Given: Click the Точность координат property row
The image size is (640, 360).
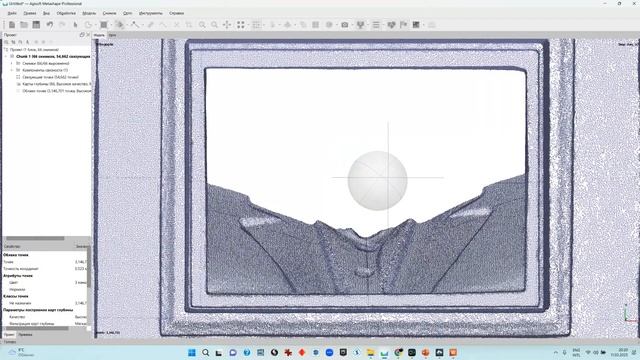Looking at the screenshot, I should [x=44, y=269].
